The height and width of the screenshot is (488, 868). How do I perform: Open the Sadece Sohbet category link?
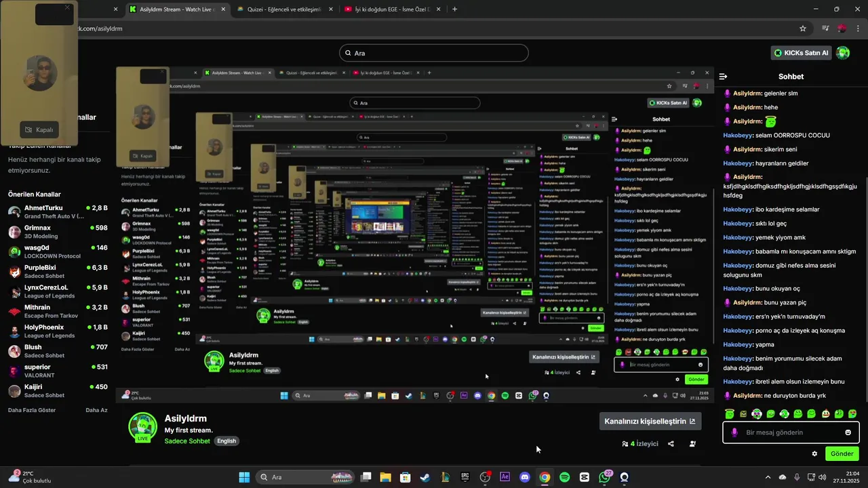tap(187, 441)
